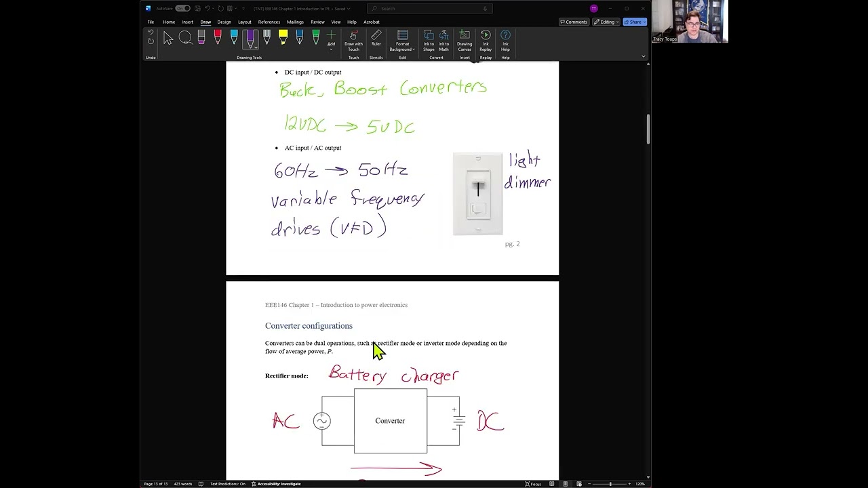The width and height of the screenshot is (868, 488).
Task: Switch to the References tab
Action: pyautogui.click(x=269, y=22)
